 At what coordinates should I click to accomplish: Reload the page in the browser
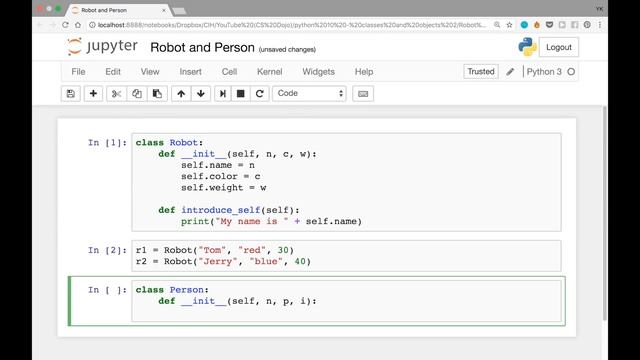pos(65,25)
